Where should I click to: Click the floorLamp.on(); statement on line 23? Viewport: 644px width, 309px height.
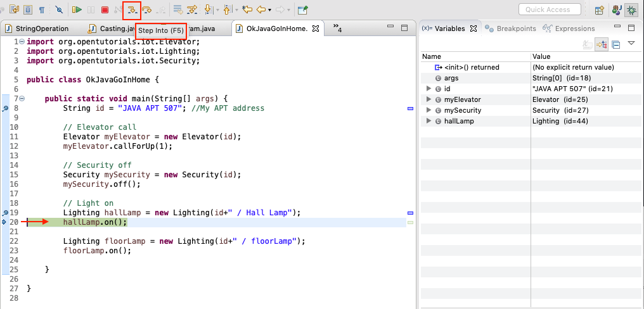point(98,250)
